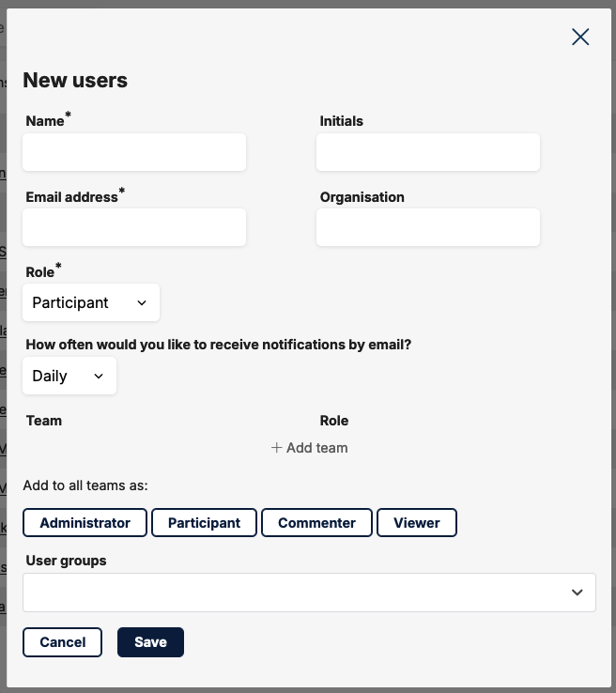The image size is (616, 693).
Task: Add to all teams as Administrator
Action: pos(85,523)
